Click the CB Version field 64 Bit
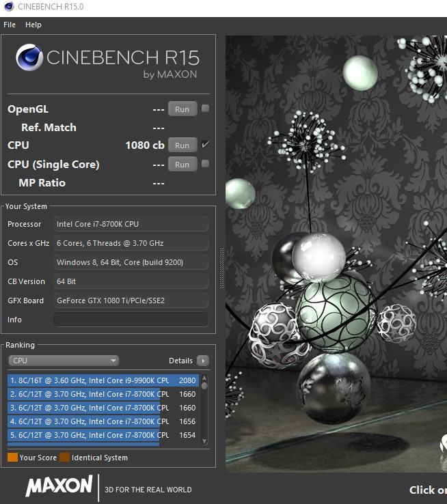The width and height of the screenshot is (447, 504). point(131,281)
